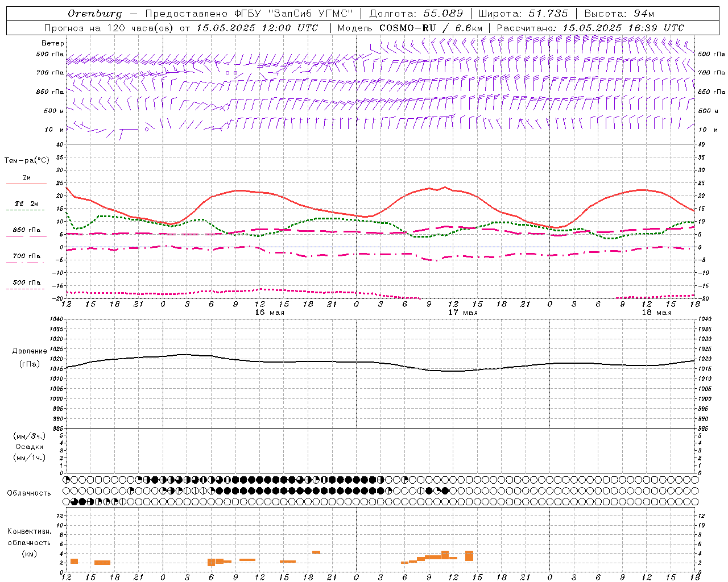728x582 pixels.
Task: Click the 'Долгота: 55.089' longitude value
Action: point(416,14)
